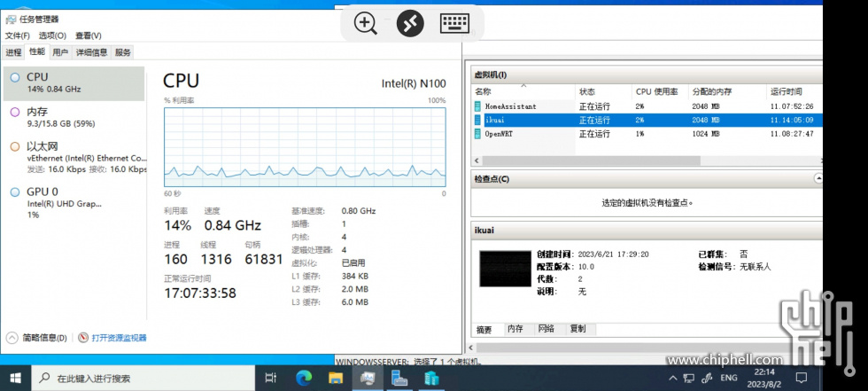The width and height of the screenshot is (868, 391).
Task: Open the 复制 tab in ikuai details
Action: 577,329
